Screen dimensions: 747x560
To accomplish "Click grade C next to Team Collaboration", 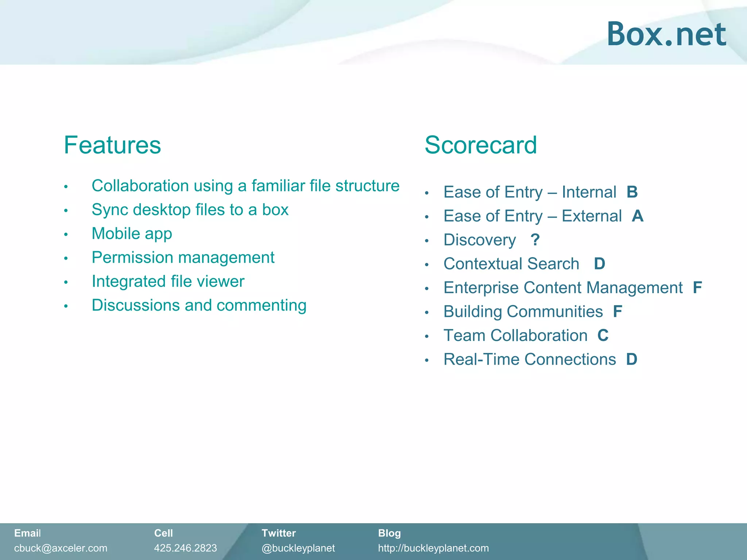I will 603,335.
